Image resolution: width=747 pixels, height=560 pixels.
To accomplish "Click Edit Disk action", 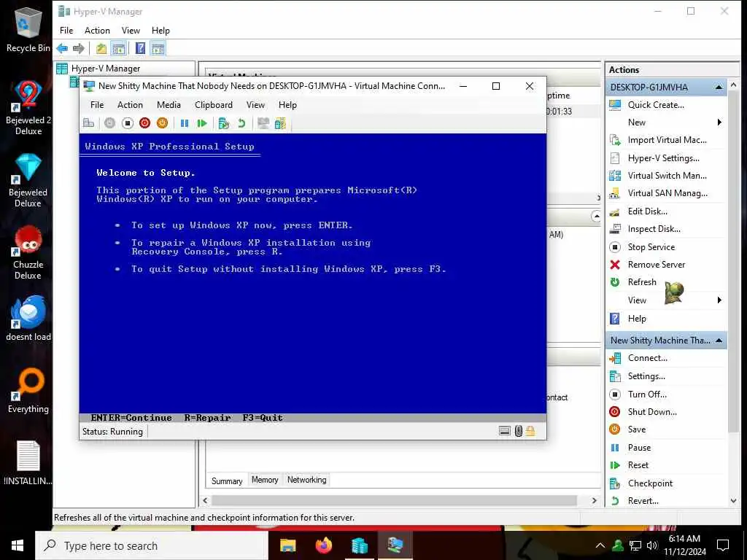I will click(648, 211).
